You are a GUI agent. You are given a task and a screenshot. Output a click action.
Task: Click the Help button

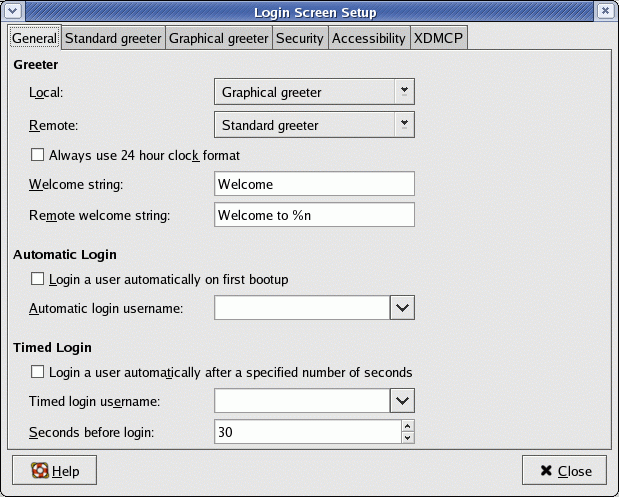pyautogui.click(x=54, y=470)
